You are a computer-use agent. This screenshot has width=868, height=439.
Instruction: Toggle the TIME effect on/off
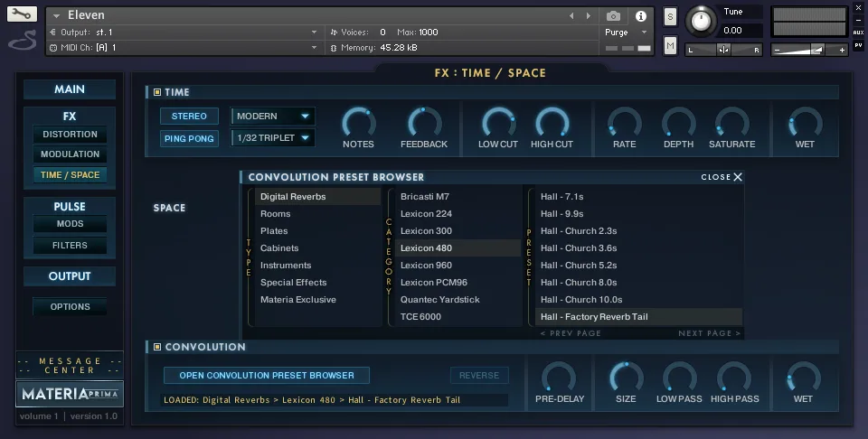coord(157,92)
